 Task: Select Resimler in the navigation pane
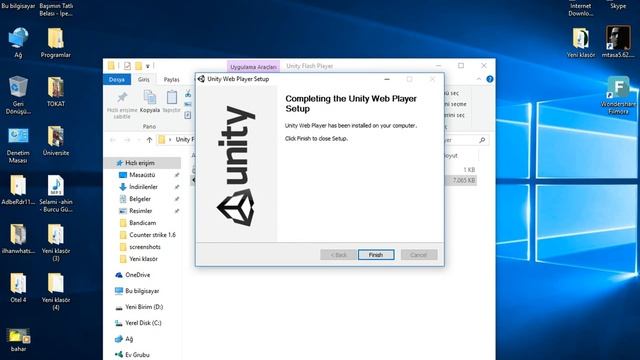click(140, 211)
